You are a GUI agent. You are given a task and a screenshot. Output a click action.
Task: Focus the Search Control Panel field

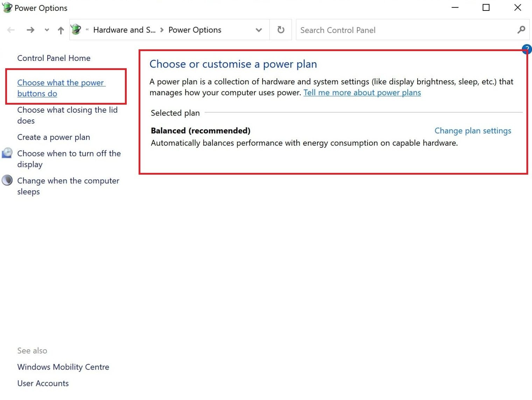406,30
